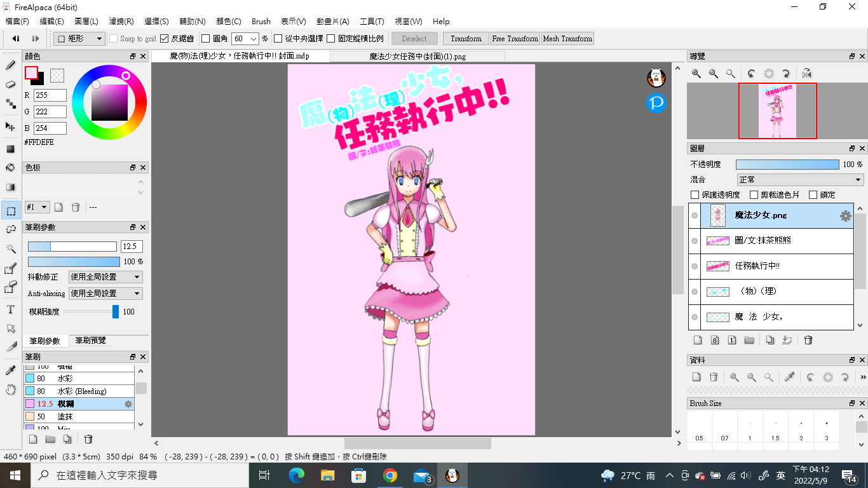Select the Gradient tool
868x488 pixels.
pos(11,187)
